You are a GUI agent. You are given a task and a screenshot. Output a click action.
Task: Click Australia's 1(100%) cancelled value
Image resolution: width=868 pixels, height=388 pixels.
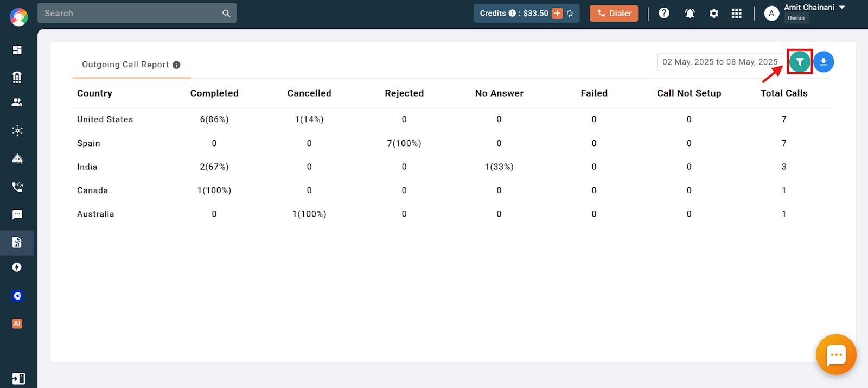point(309,214)
